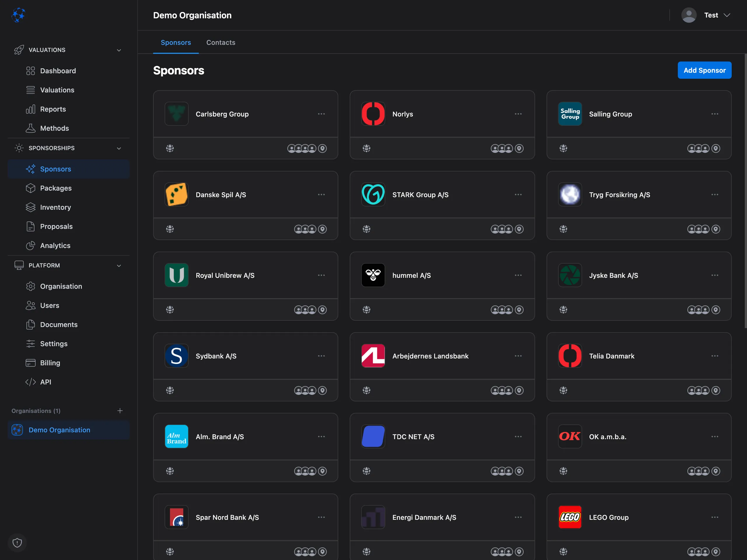Select Demo Organisation in the sidebar
Image resolution: width=747 pixels, height=560 pixels.
click(x=68, y=430)
